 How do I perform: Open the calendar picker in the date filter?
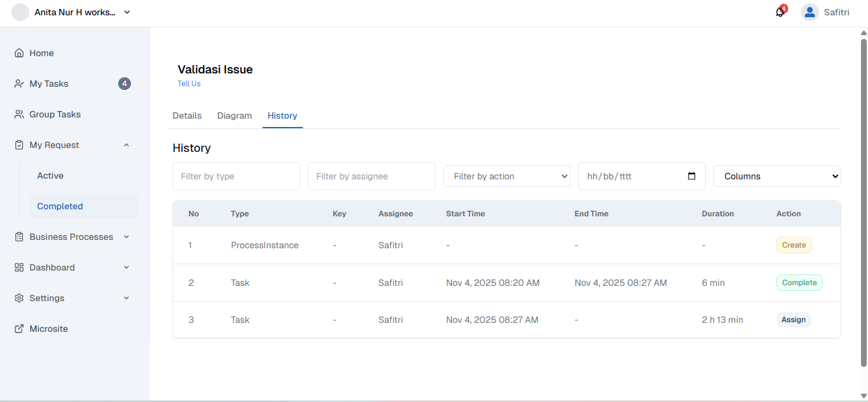point(692,175)
